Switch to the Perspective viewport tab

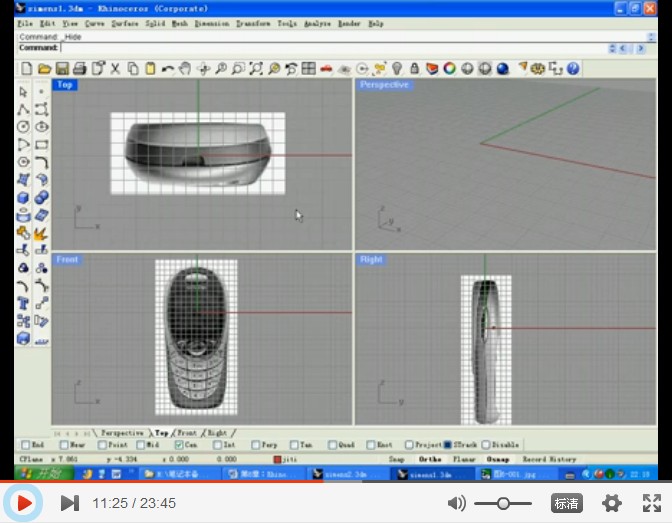122,433
